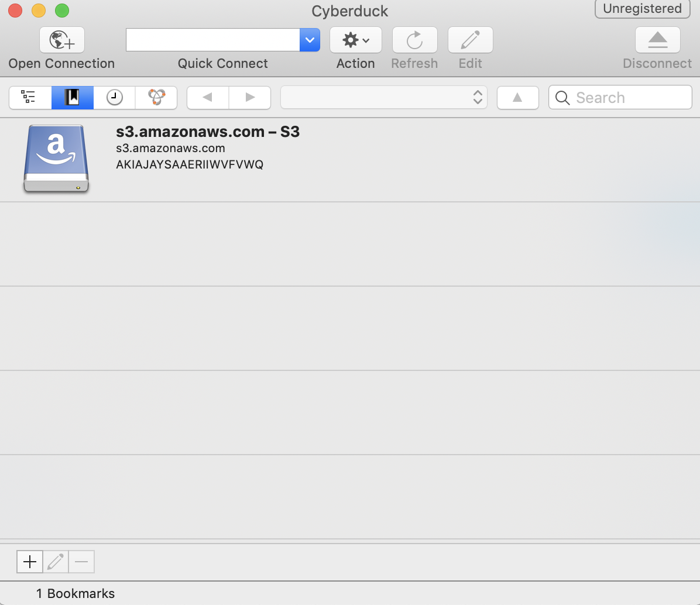This screenshot has height=605, width=700.
Task: Click the Edit pencil toolbar button
Action: 470,40
